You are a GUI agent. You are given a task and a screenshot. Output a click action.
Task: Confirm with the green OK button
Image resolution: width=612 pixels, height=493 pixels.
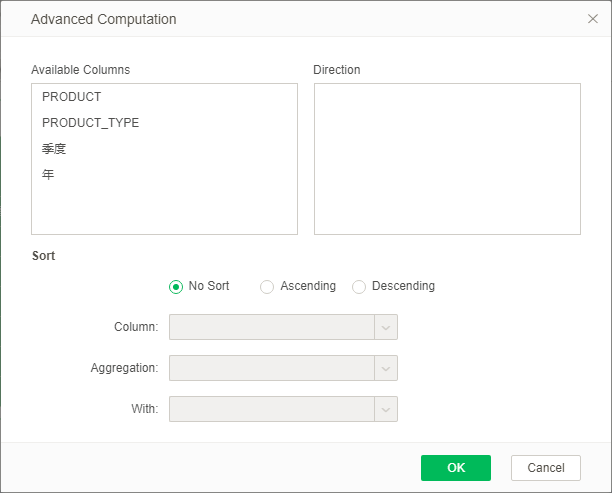[456, 468]
